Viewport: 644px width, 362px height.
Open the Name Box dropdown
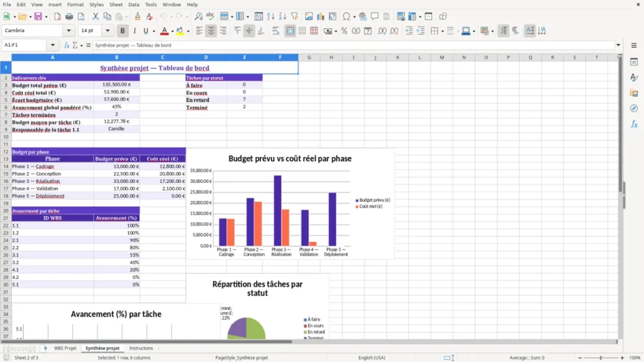coord(53,45)
